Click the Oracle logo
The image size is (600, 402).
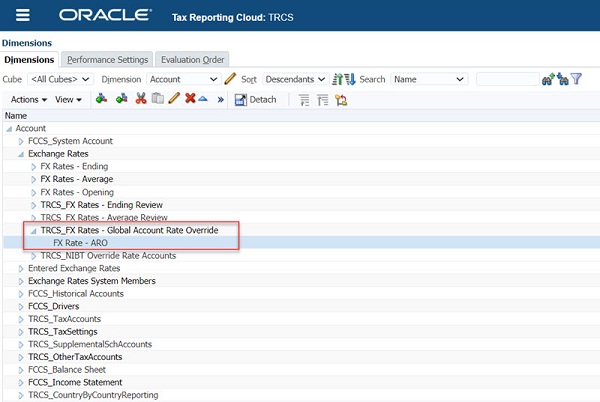tap(105, 15)
